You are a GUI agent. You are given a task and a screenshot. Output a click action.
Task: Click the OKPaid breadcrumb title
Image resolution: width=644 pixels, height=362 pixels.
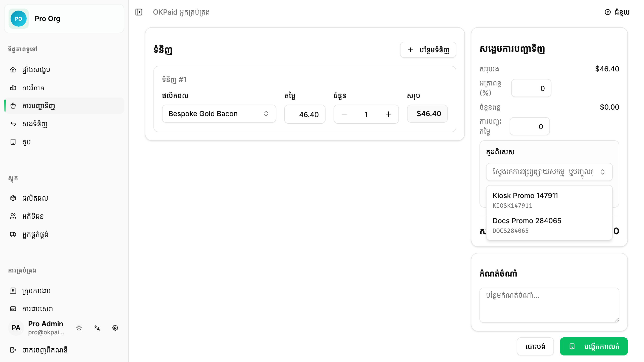(x=181, y=12)
